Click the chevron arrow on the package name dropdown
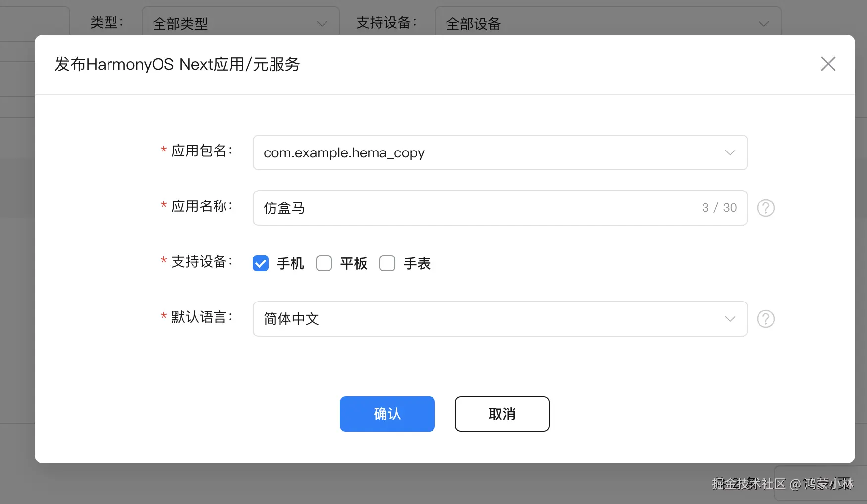The width and height of the screenshot is (867, 504). (x=729, y=152)
